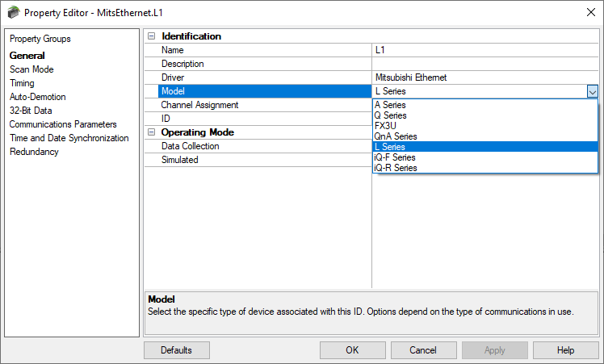Close the Property Editor window
The image size is (604, 364).
point(591,12)
